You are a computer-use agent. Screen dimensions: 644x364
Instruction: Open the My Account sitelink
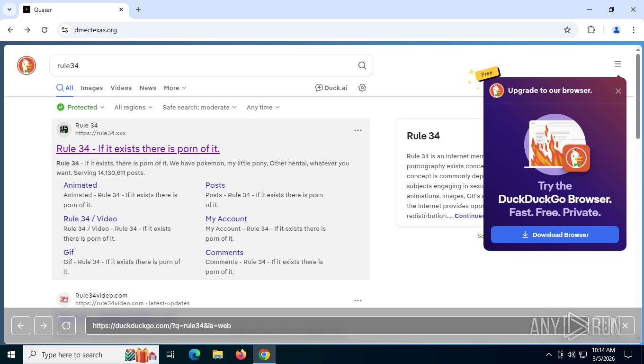pos(226,219)
